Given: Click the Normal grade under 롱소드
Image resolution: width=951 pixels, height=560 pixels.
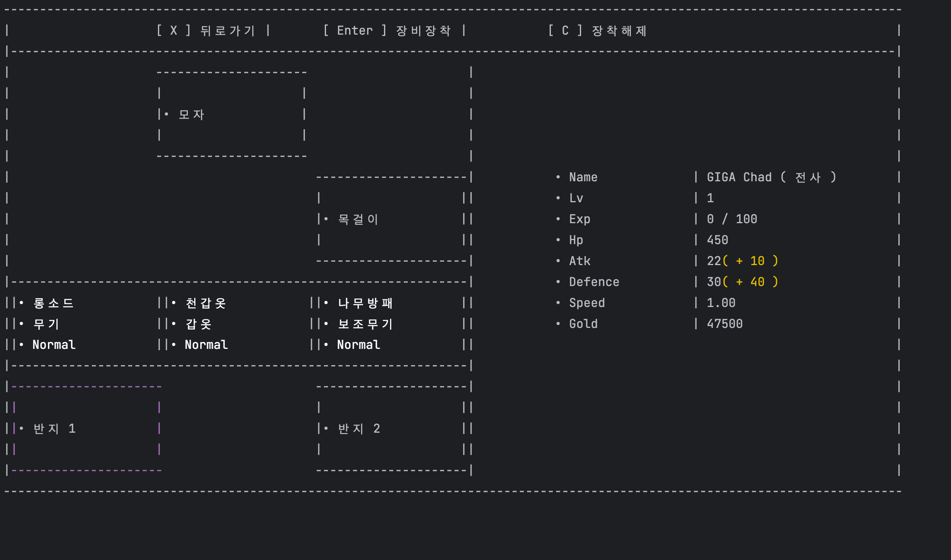Looking at the screenshot, I should (54, 345).
